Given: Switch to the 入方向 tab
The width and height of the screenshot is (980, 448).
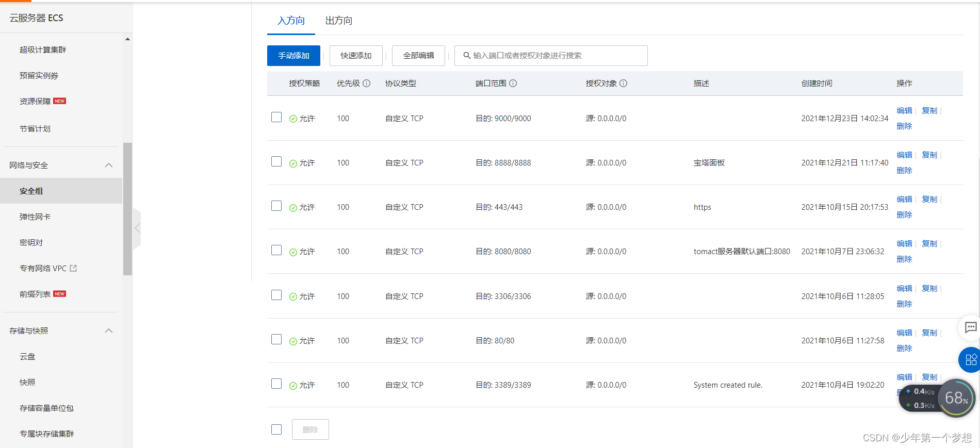Looking at the screenshot, I should click(291, 21).
